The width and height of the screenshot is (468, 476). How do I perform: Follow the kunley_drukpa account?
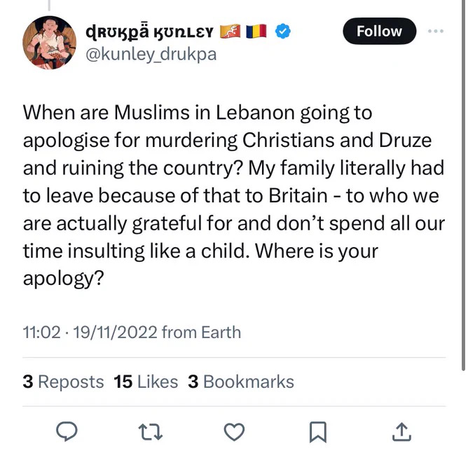[379, 31]
